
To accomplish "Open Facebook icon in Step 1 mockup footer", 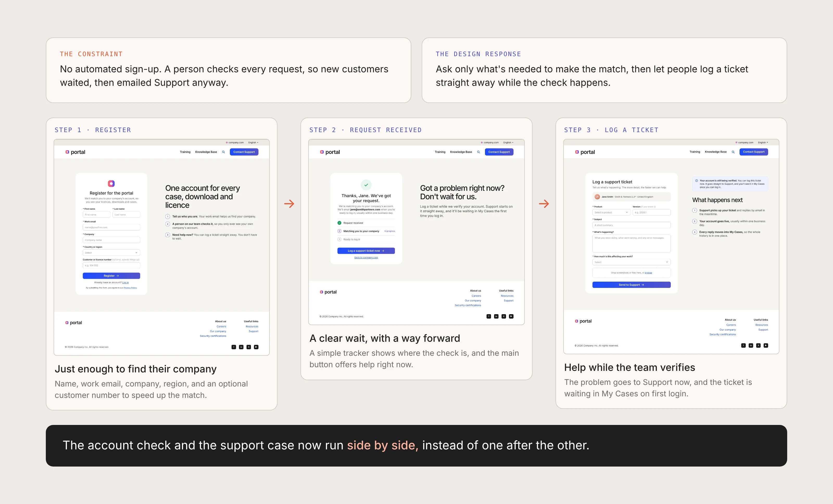I will coord(234,347).
